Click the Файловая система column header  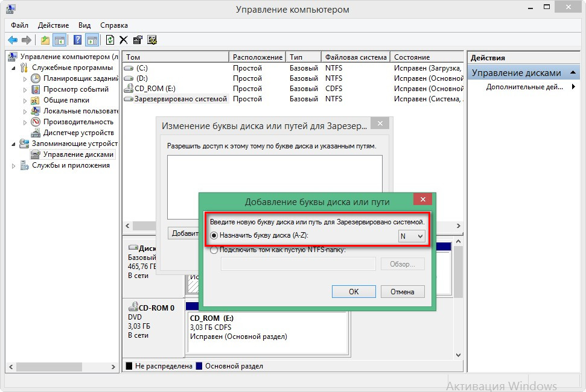pos(355,57)
